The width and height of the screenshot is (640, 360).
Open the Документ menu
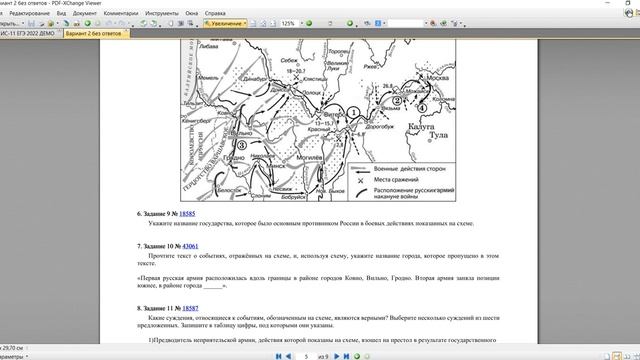(84, 13)
